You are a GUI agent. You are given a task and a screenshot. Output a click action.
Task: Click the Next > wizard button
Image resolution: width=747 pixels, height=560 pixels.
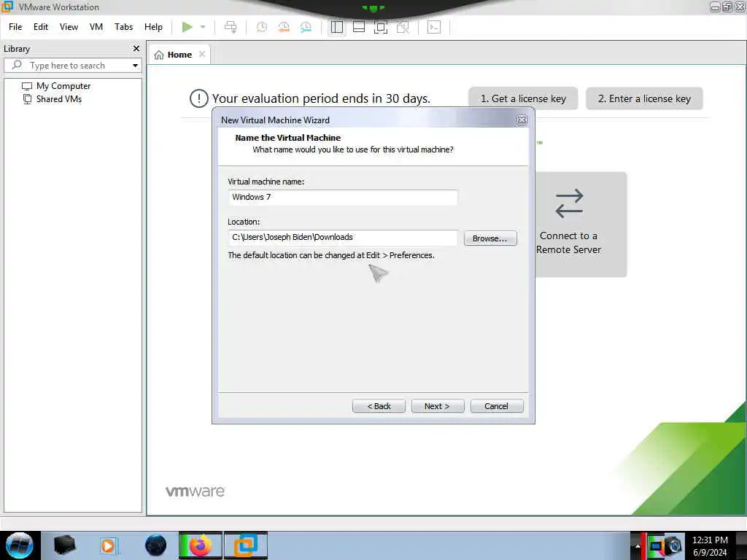(438, 406)
